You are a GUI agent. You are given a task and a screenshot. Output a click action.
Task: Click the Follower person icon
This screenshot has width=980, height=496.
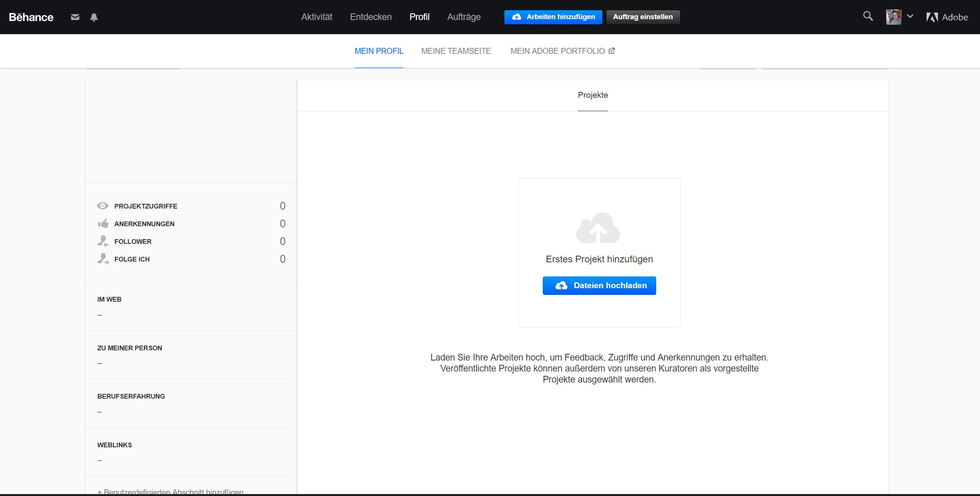[x=103, y=241]
